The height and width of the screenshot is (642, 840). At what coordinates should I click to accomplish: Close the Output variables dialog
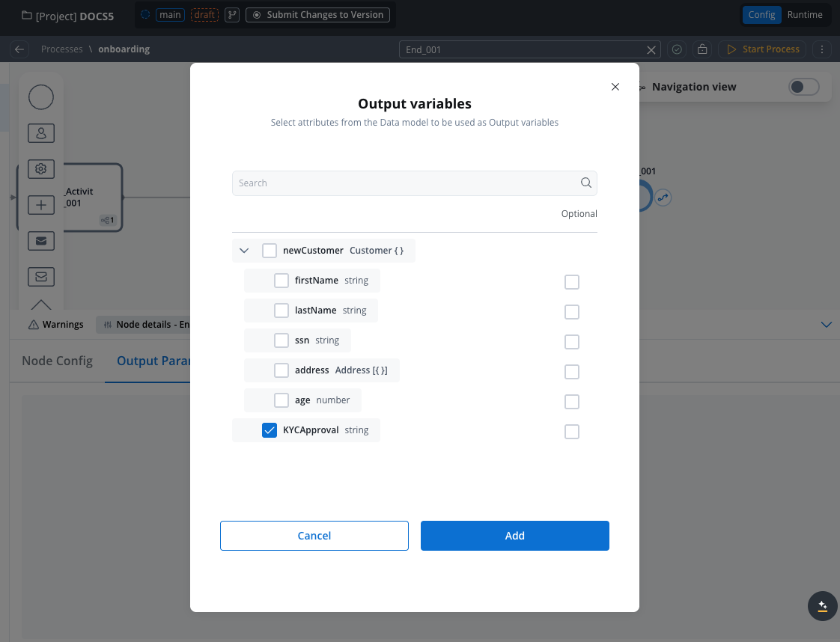(x=615, y=87)
